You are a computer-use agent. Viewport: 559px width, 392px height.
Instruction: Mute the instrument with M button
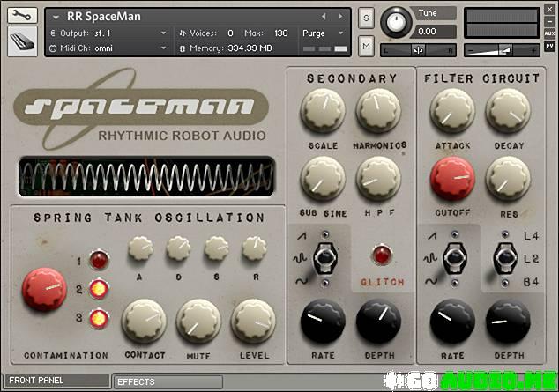366,46
